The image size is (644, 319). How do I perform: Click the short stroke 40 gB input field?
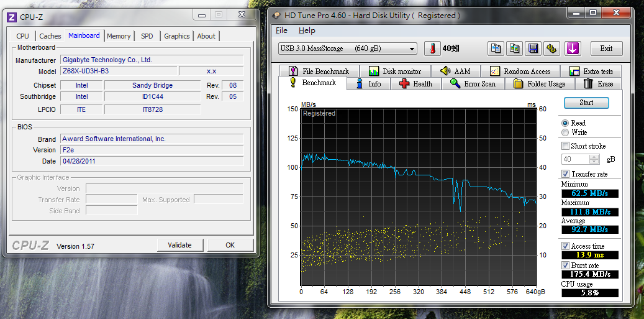pos(575,159)
